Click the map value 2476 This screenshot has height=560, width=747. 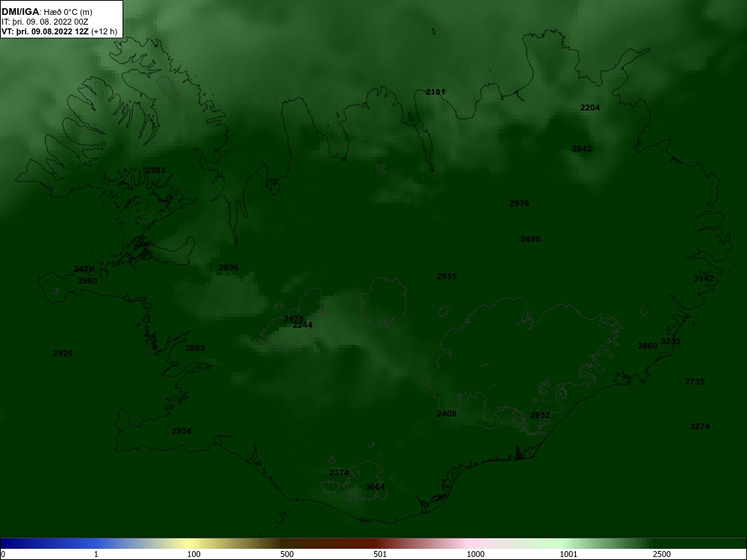[x=84, y=269]
